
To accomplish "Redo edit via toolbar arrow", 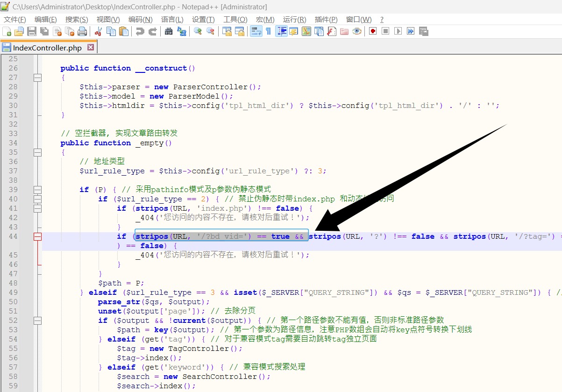I will [x=152, y=31].
